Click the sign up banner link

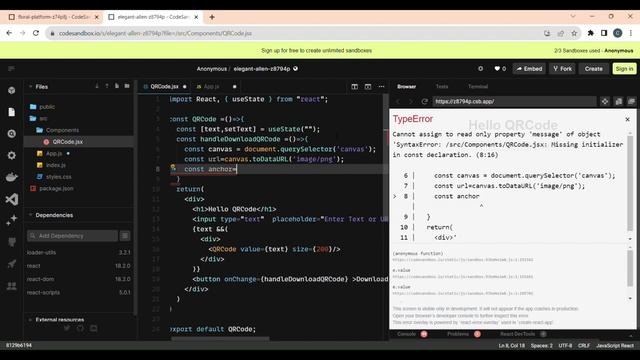pos(316,51)
